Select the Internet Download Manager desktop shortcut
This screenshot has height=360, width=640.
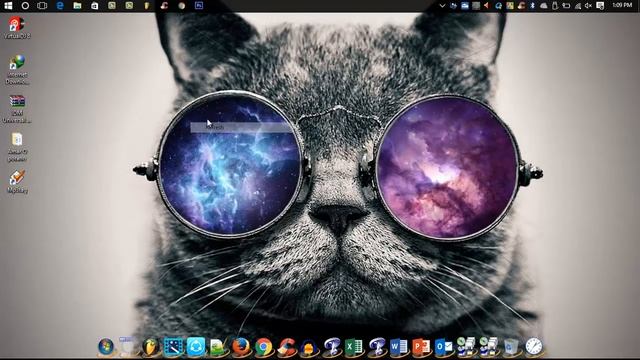[17, 70]
